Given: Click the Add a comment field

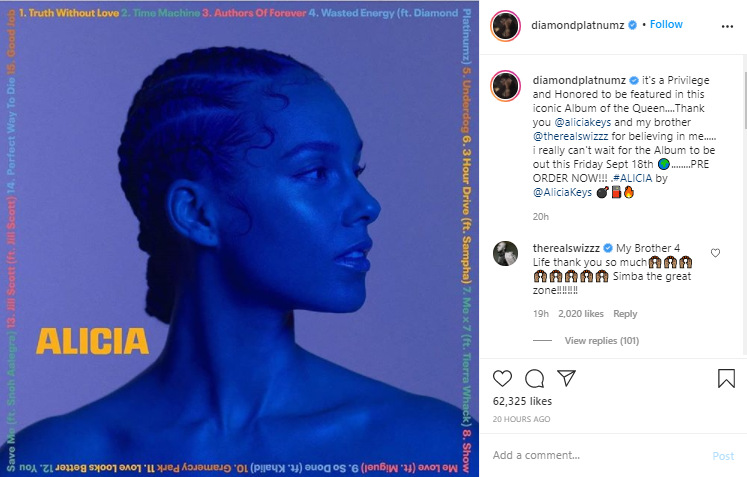Looking at the screenshot, I should pyautogui.click(x=598, y=456).
